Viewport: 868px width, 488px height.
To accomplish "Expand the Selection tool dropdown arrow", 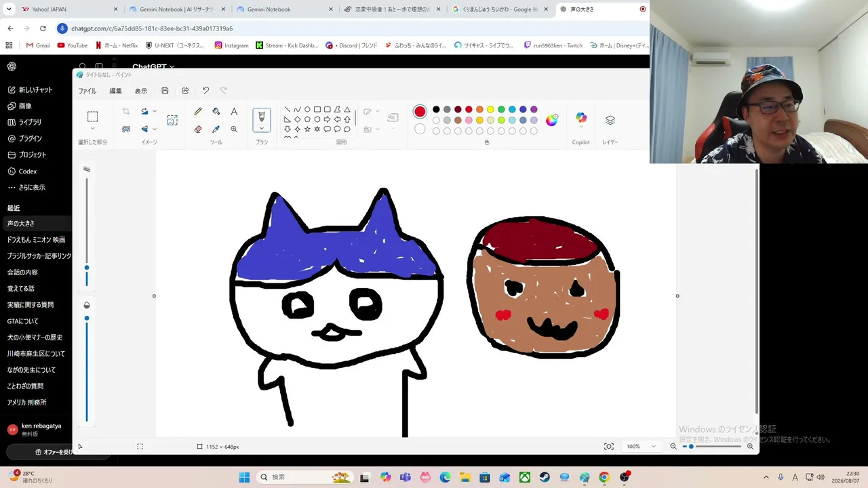I will pos(92,129).
